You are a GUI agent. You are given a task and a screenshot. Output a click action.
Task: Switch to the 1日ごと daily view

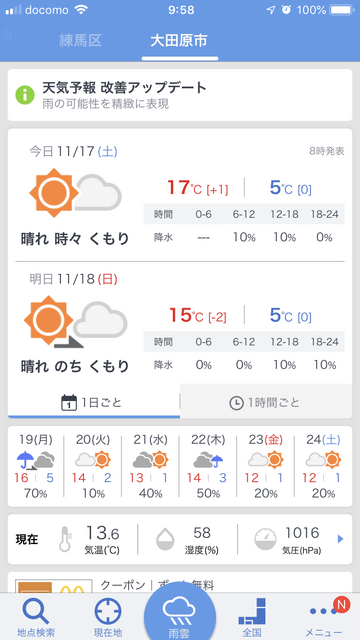94,403
